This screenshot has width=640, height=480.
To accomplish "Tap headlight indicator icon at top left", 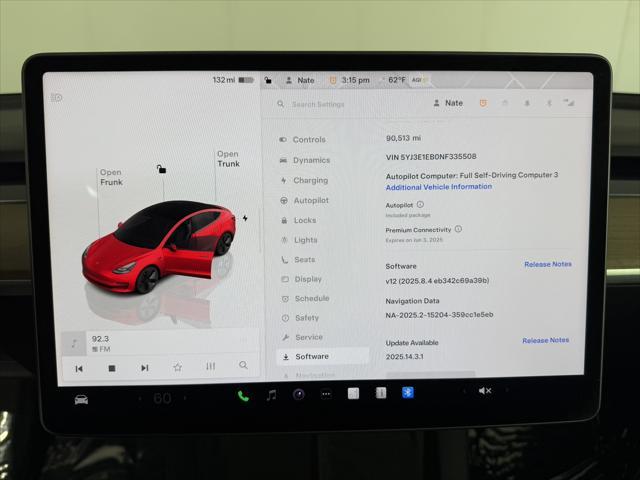I will tap(56, 97).
